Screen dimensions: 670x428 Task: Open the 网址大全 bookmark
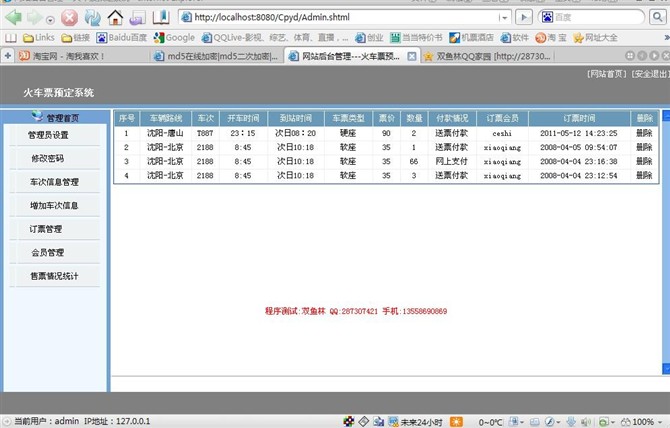click(x=595, y=38)
